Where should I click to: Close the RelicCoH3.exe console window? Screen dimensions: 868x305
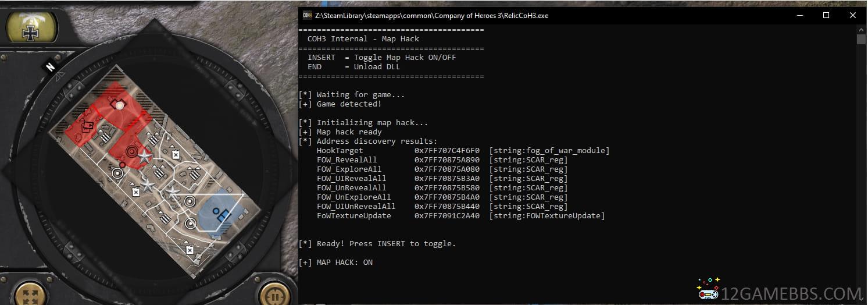pyautogui.click(x=853, y=16)
